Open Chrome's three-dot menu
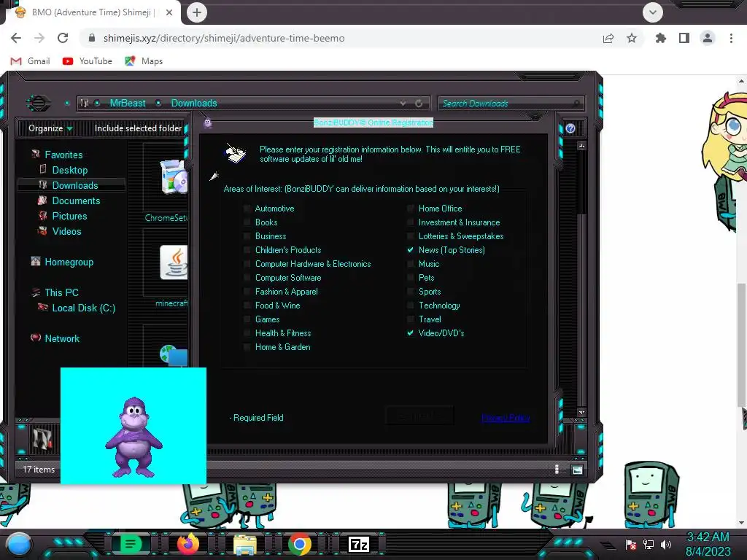Screen dimensions: 747x560 point(731,38)
